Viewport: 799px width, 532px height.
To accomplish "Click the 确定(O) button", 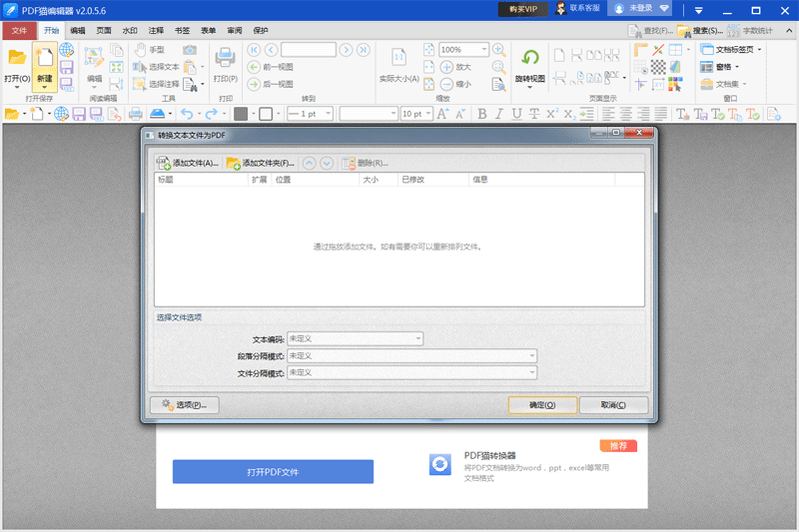I will (x=542, y=405).
